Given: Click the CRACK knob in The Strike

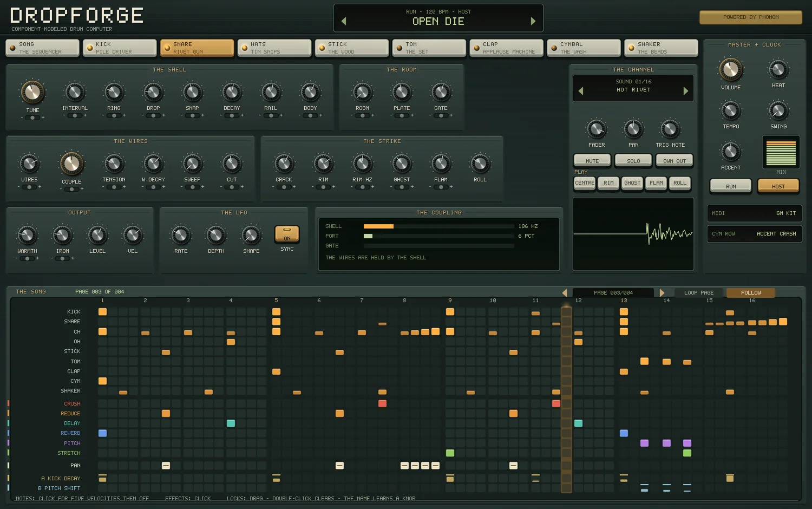Looking at the screenshot, I should pos(284,164).
